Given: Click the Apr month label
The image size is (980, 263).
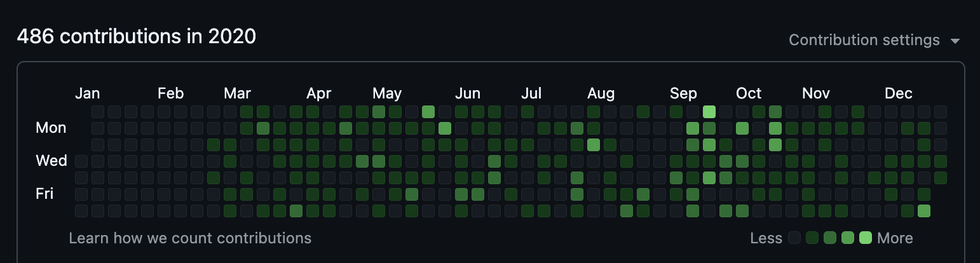Looking at the screenshot, I should tap(319, 94).
